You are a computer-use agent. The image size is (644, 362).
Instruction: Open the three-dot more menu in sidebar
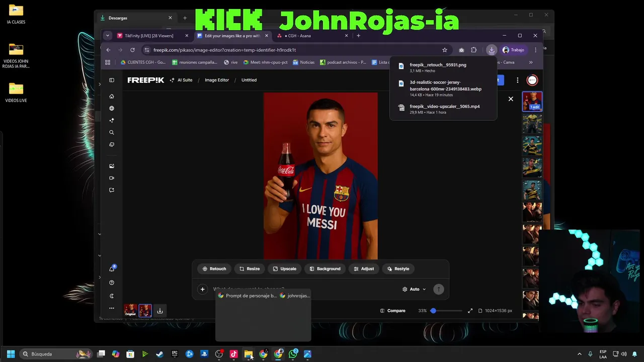(112, 308)
